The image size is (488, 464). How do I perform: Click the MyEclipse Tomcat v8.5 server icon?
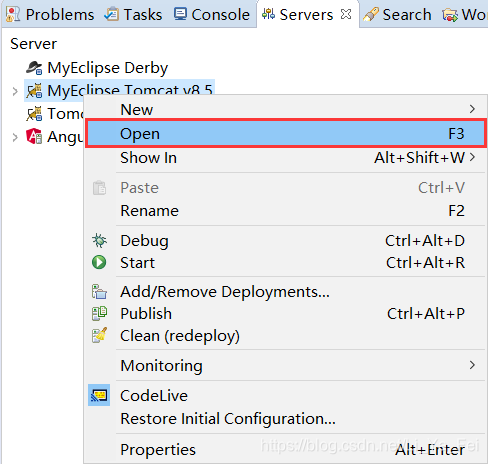click(34, 91)
